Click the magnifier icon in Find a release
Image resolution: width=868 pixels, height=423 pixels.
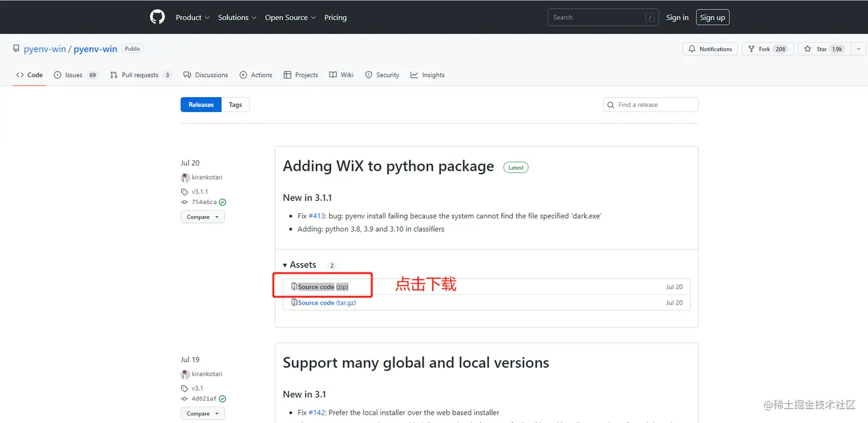point(611,105)
